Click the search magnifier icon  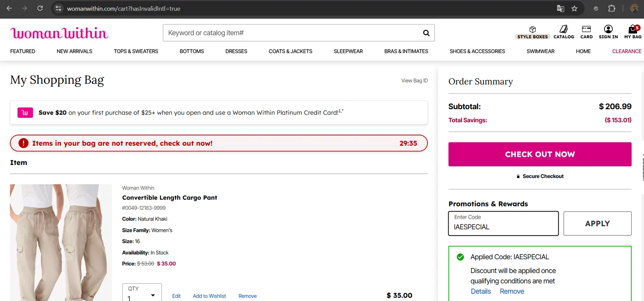426,33
